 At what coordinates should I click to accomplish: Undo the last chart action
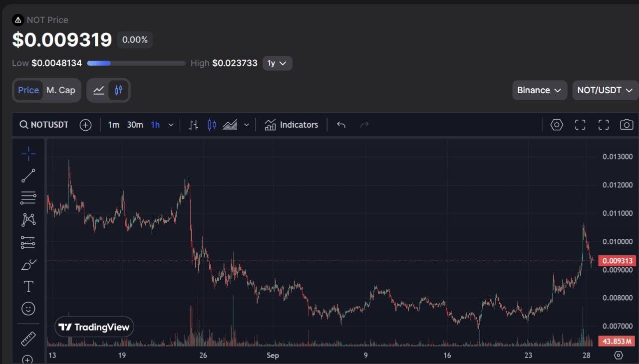click(341, 125)
